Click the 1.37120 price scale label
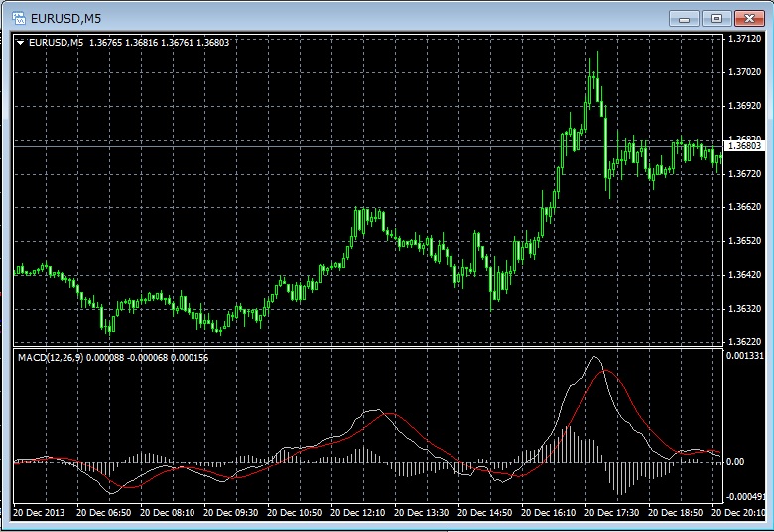This screenshot has height=532, width=774. (744, 39)
